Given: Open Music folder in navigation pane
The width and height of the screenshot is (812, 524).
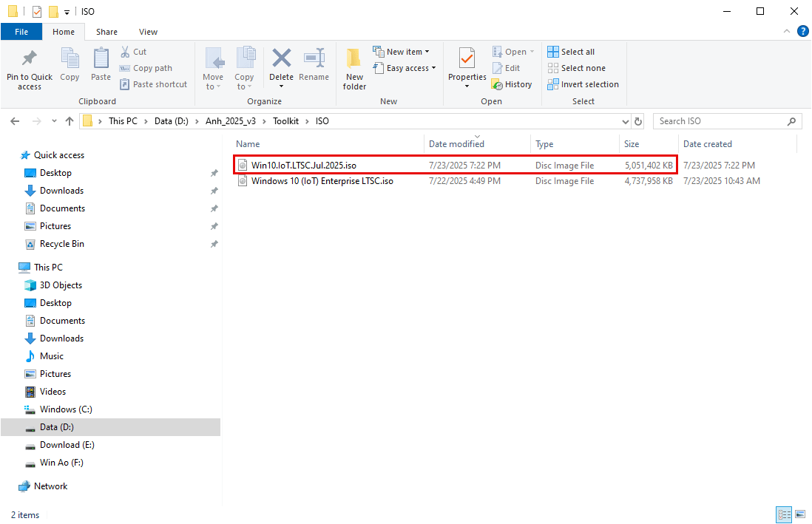Looking at the screenshot, I should (x=44, y=355).
